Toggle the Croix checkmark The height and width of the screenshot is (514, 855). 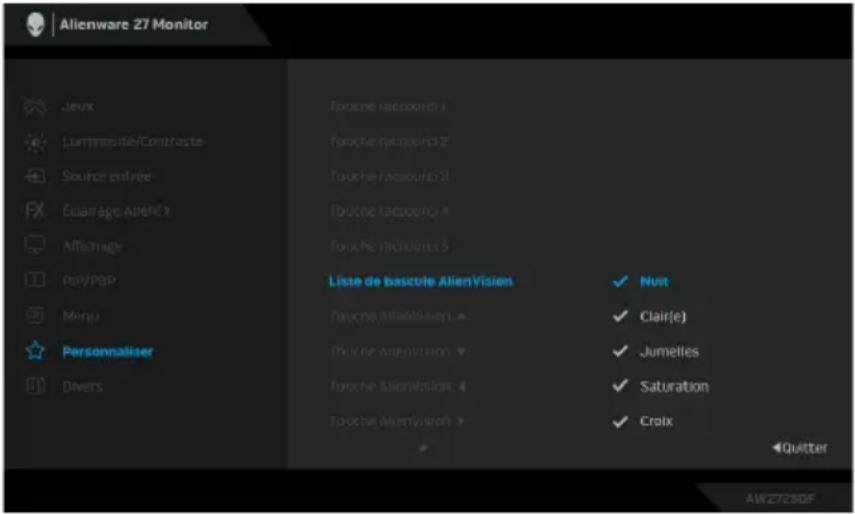pos(620,421)
